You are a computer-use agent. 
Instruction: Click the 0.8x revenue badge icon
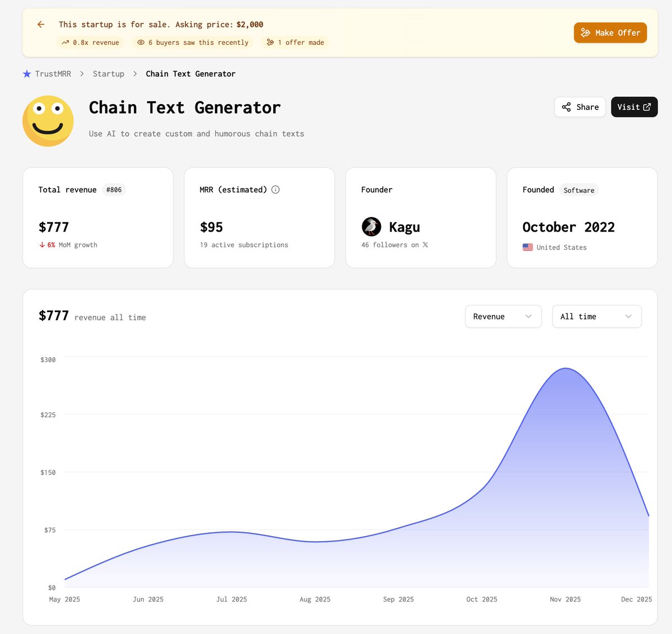65,43
